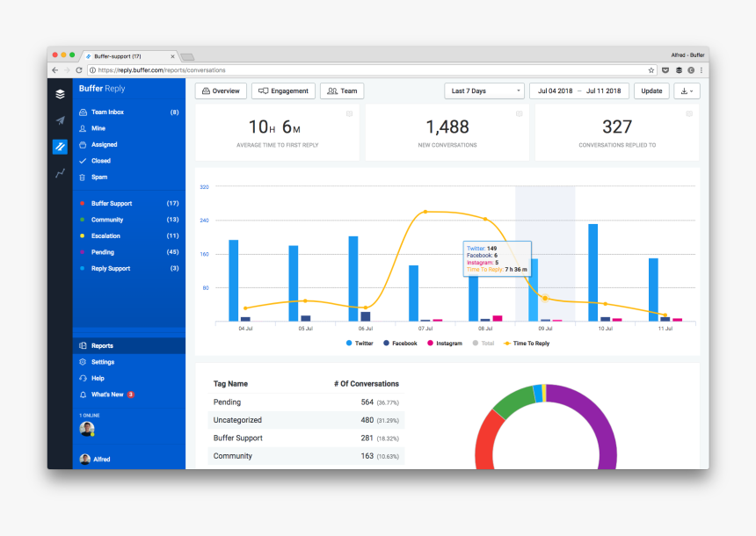Screen dimensions: 756x536
Task: Click the green donut chart segment
Action: click(515, 401)
